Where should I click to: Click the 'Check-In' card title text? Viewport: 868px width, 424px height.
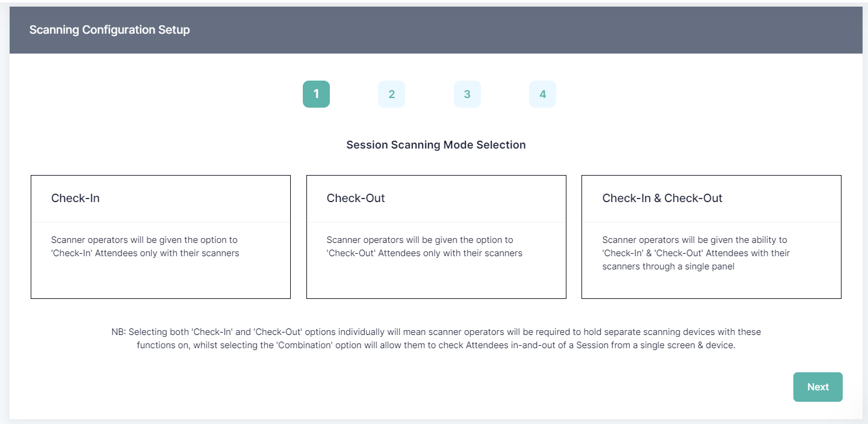coord(75,198)
